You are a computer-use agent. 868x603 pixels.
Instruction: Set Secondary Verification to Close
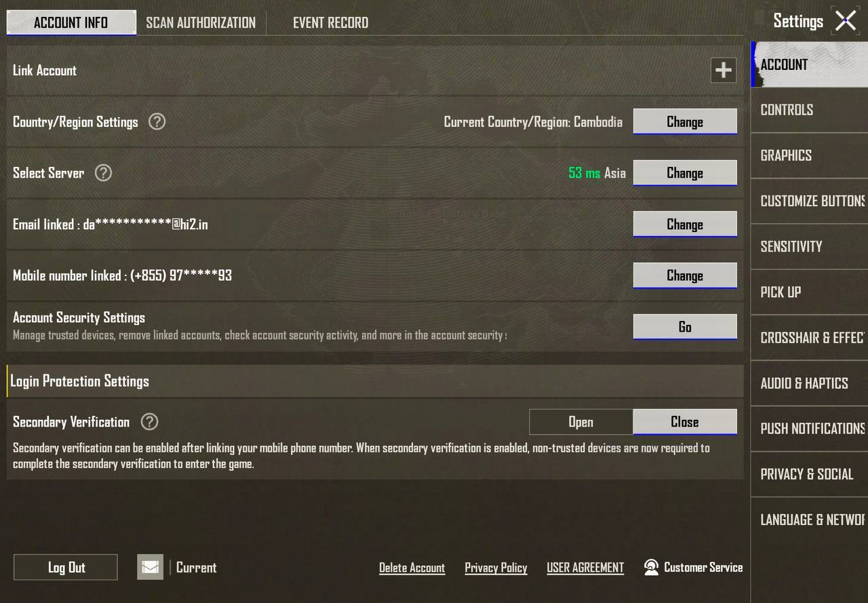point(685,422)
